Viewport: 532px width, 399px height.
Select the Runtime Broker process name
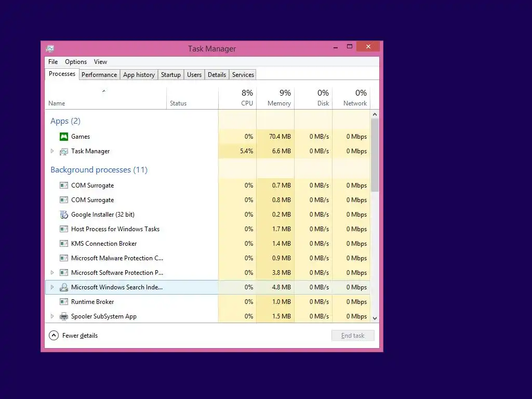(92, 302)
